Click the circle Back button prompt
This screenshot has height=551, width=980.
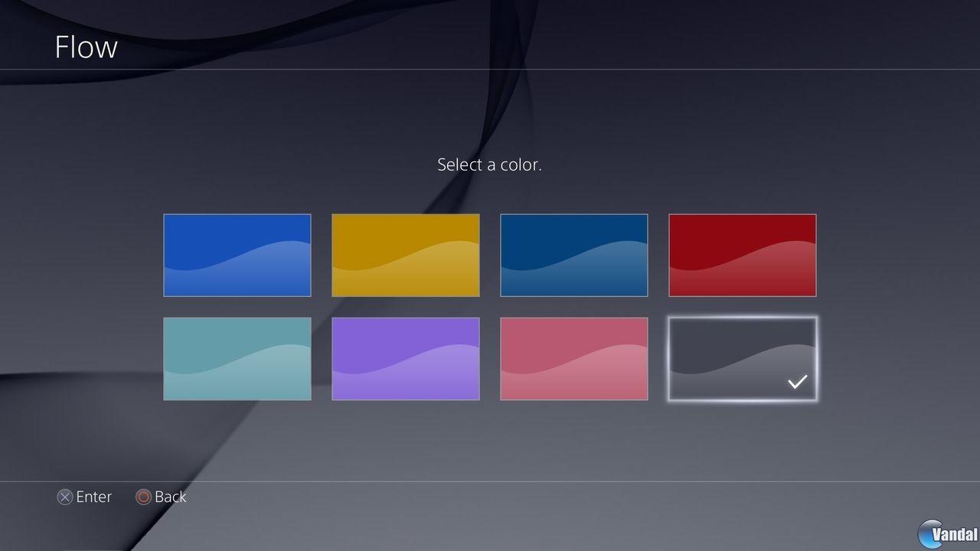click(161, 497)
